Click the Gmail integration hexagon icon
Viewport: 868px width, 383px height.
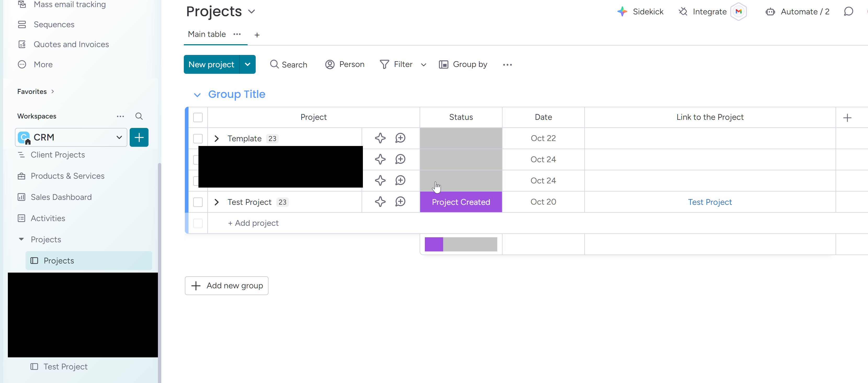pos(739,12)
